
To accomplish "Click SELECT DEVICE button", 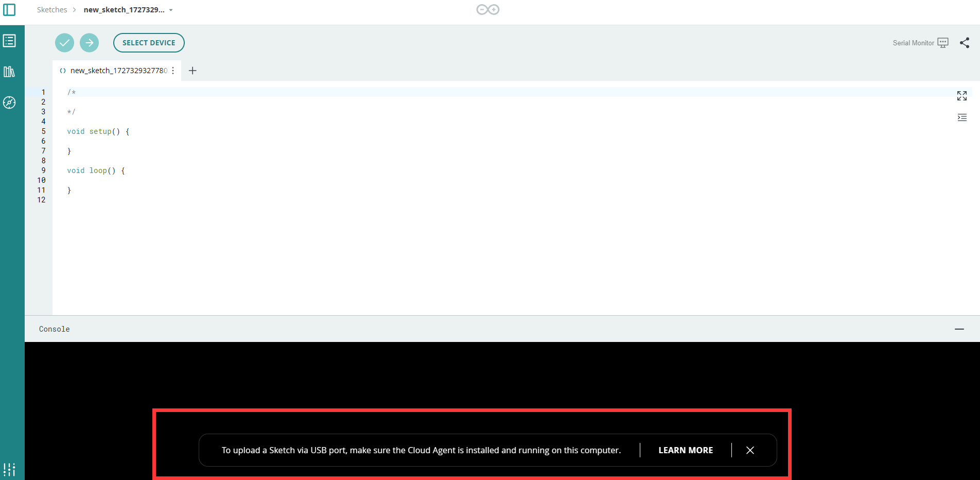I will tap(149, 43).
